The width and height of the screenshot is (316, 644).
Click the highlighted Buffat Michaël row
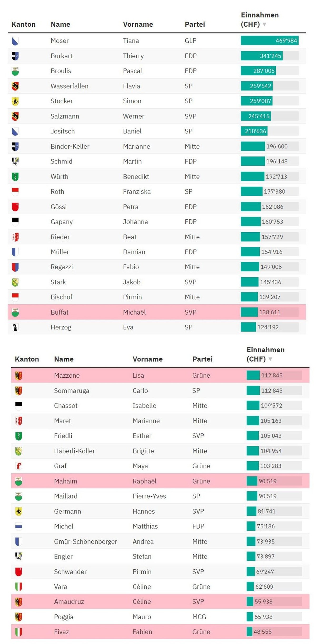(157, 312)
